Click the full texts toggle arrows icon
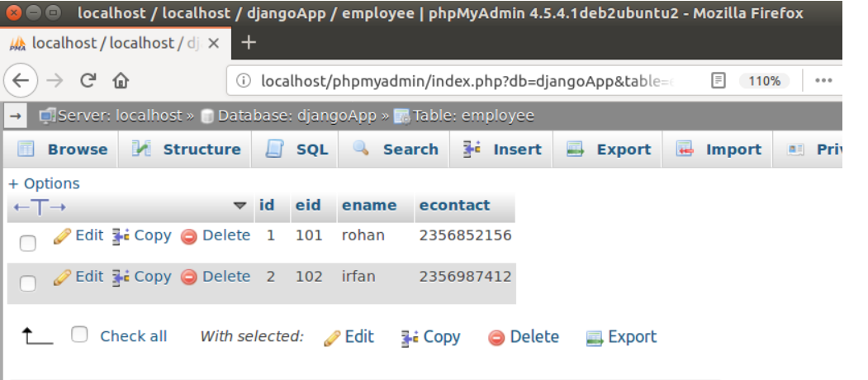This screenshot has width=868, height=380. tap(40, 207)
